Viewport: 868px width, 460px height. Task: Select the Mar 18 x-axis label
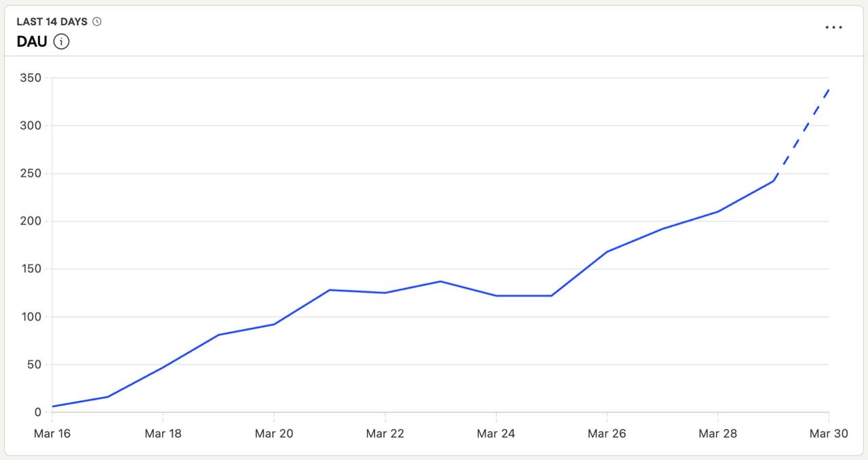click(163, 434)
